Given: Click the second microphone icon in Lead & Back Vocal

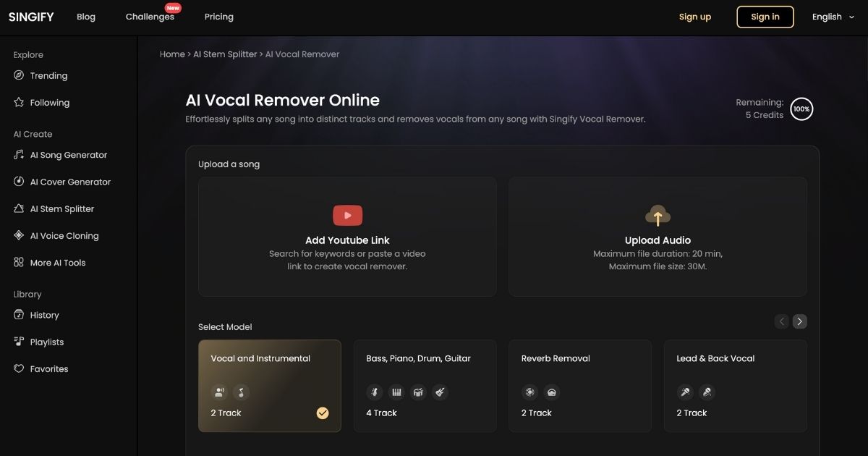Looking at the screenshot, I should (x=707, y=392).
